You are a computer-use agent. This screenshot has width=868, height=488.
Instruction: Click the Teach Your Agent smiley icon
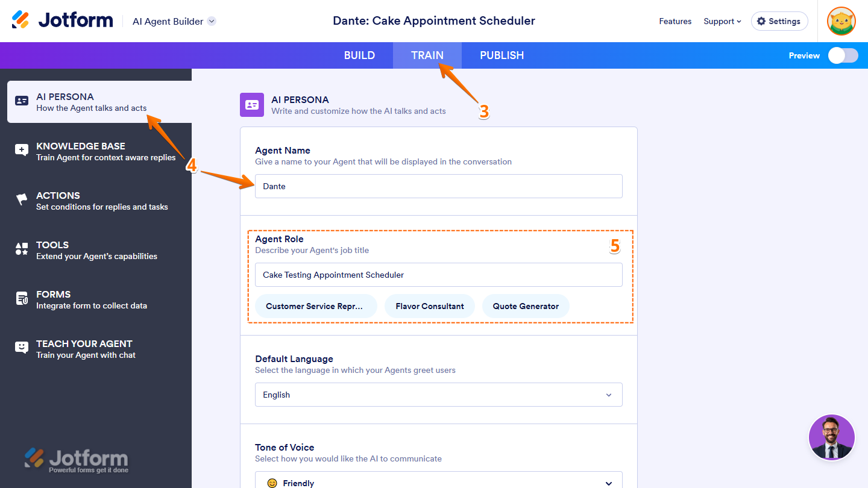(x=22, y=348)
